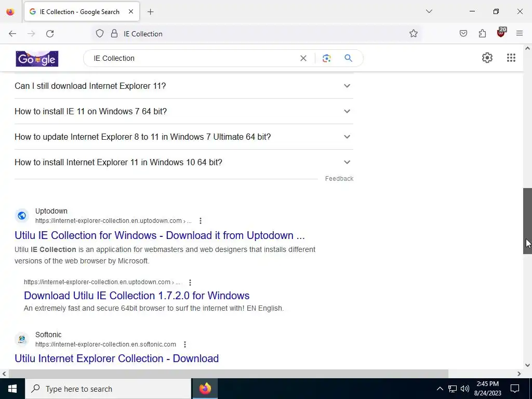Click the taskbar search box
This screenshot has height=399, width=532.
[x=108, y=389]
